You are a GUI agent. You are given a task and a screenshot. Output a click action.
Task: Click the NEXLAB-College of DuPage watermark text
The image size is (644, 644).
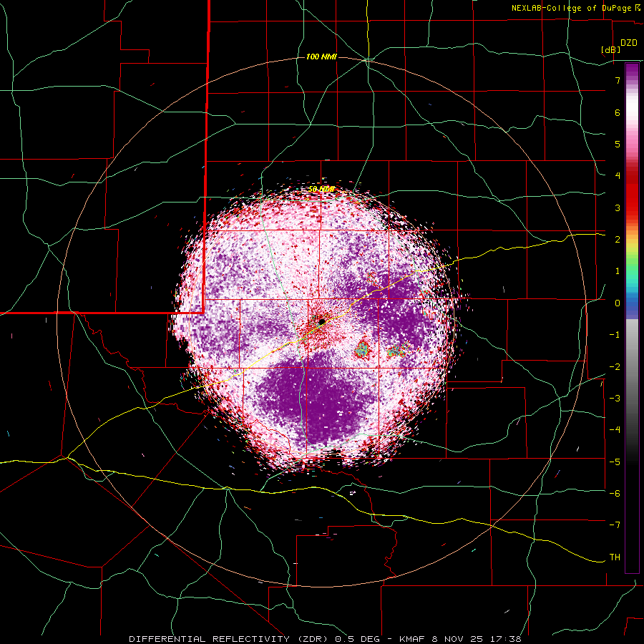(x=571, y=8)
